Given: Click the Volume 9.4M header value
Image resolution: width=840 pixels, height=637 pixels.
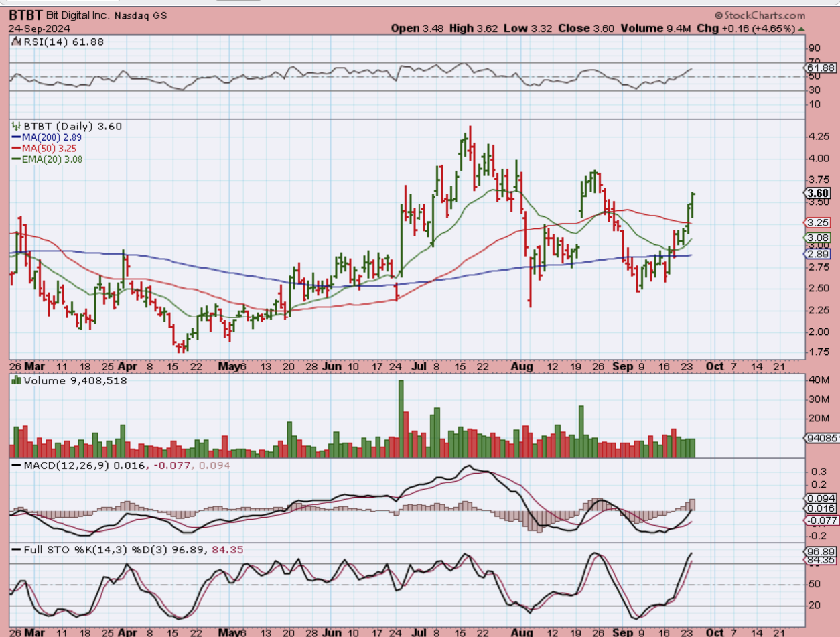Looking at the screenshot, I should 656,29.
